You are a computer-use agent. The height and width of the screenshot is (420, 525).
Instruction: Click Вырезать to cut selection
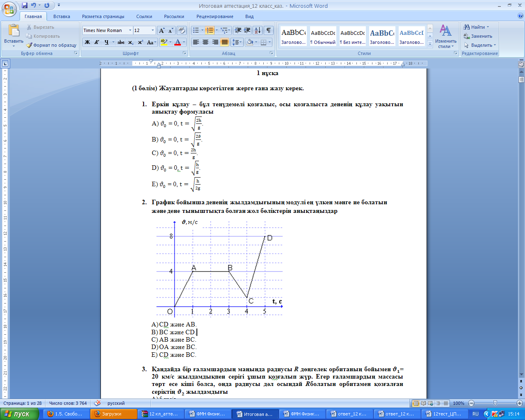click(40, 27)
